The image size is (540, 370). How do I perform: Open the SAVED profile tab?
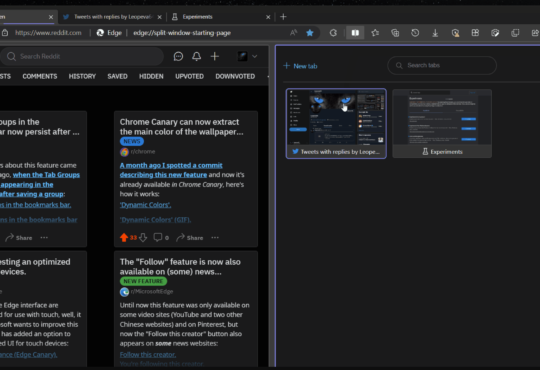point(117,76)
